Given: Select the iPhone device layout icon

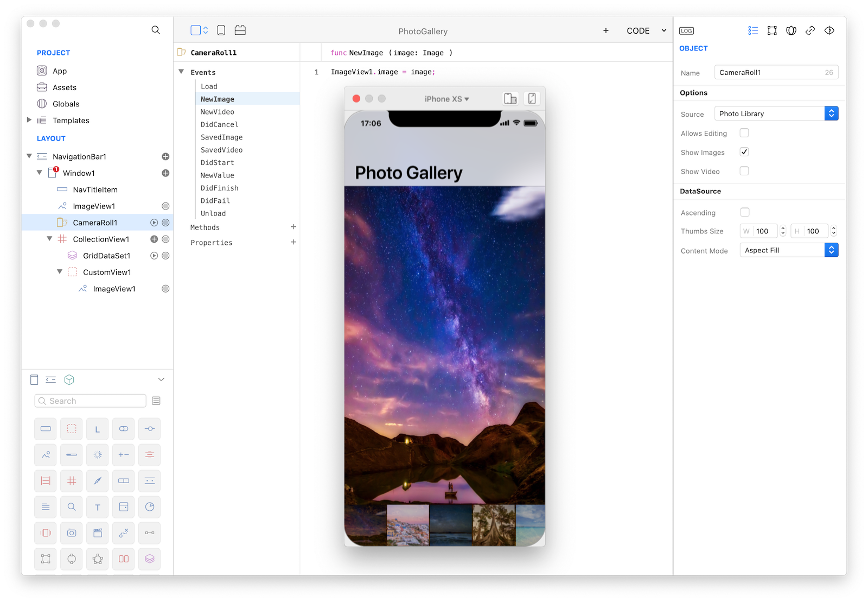Looking at the screenshot, I should (221, 30).
